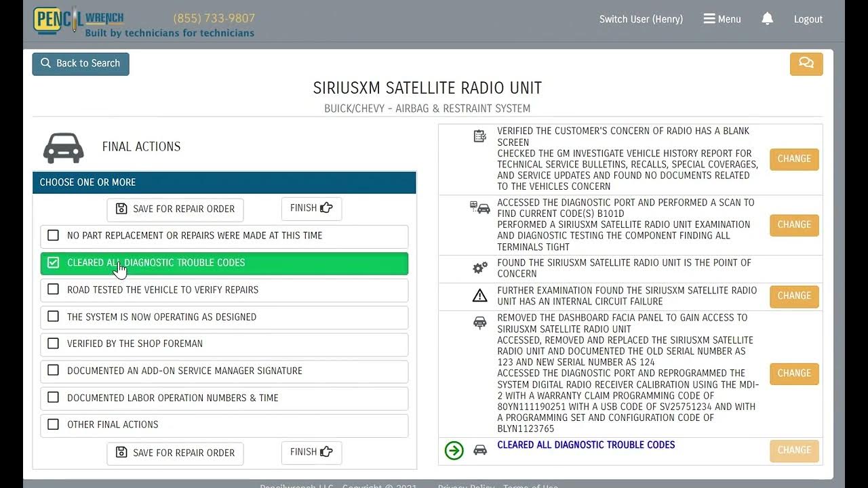Click Change for removed dashboard facia entry
The width and height of the screenshot is (868, 488).
(794, 373)
